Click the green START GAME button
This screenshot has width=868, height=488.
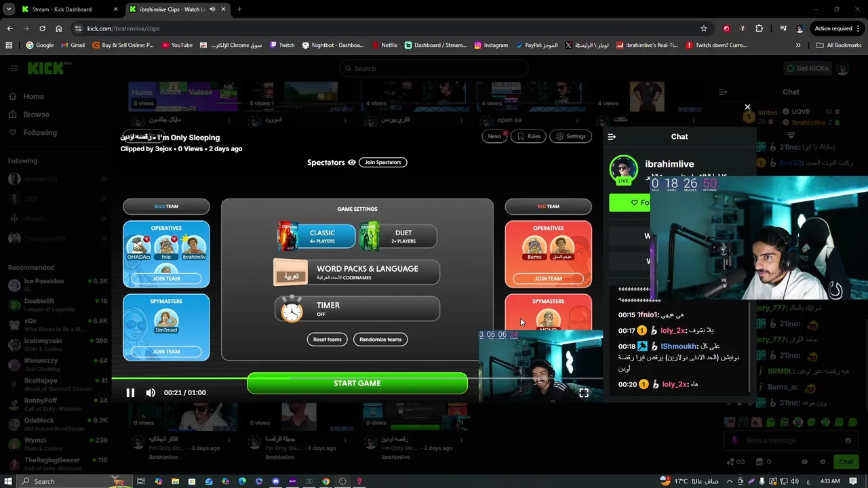(357, 383)
